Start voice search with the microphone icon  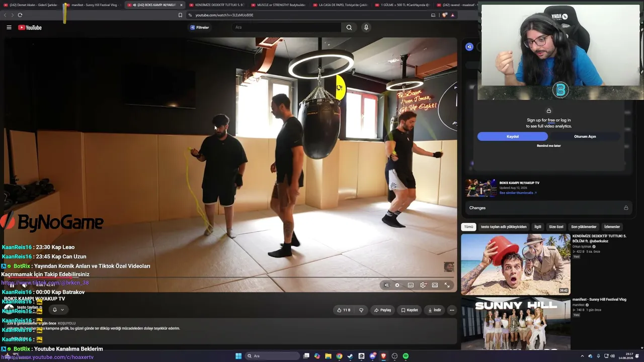366,28
